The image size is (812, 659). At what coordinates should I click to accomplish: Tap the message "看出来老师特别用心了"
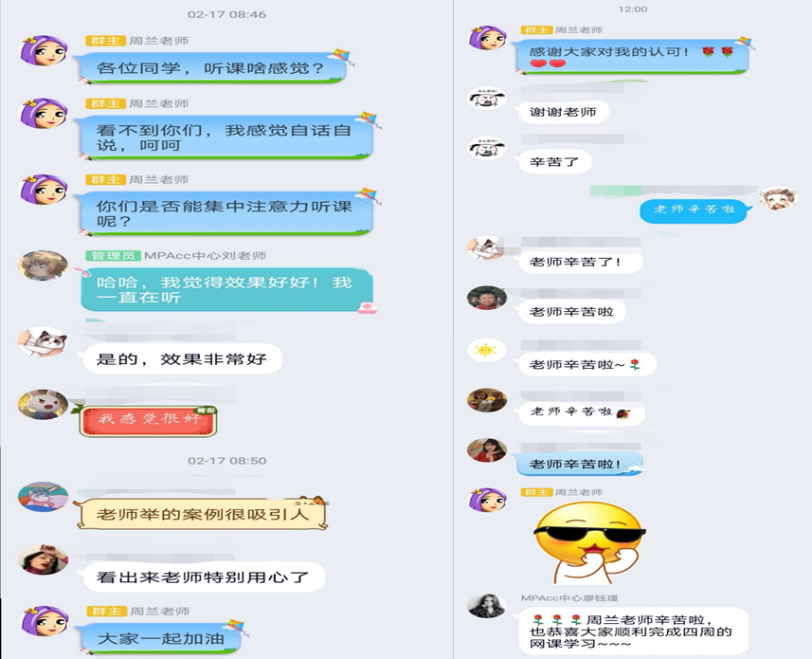203,577
